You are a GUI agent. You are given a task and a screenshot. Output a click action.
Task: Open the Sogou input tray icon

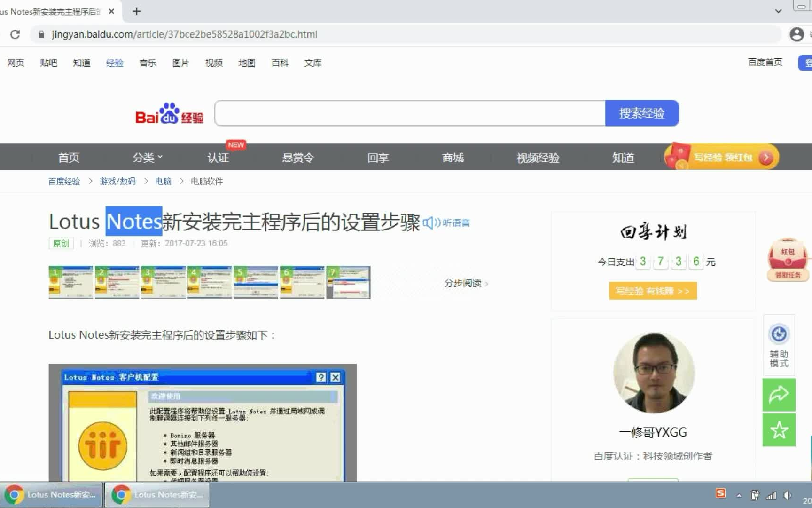click(x=720, y=493)
